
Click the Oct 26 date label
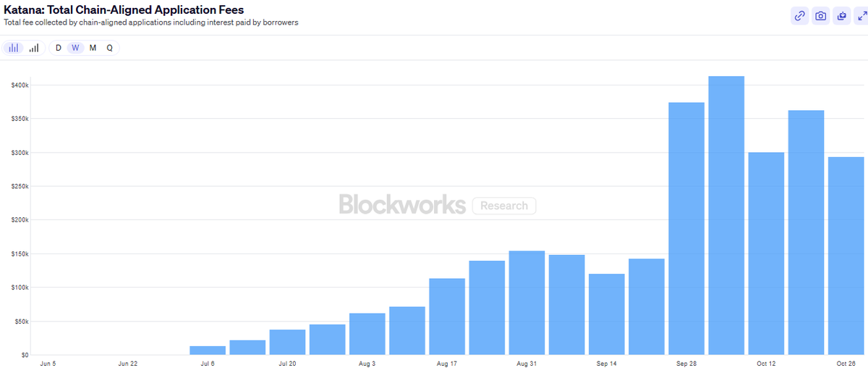[x=846, y=364]
